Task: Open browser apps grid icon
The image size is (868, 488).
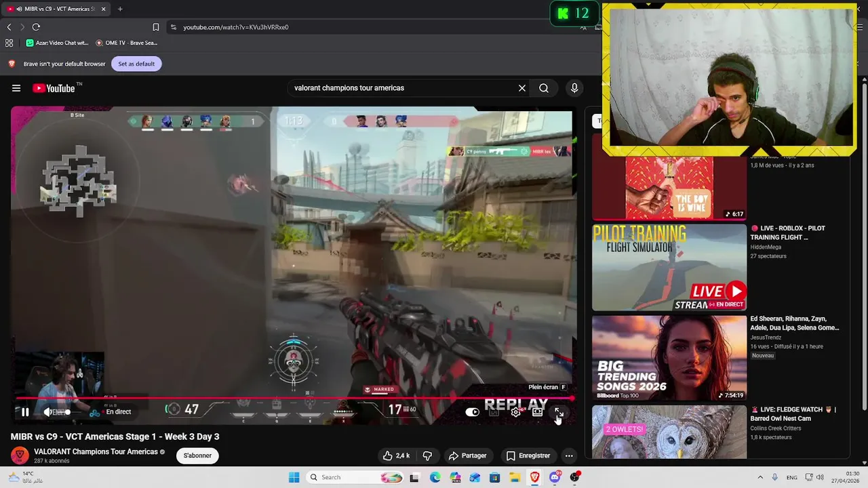Action: coord(9,43)
